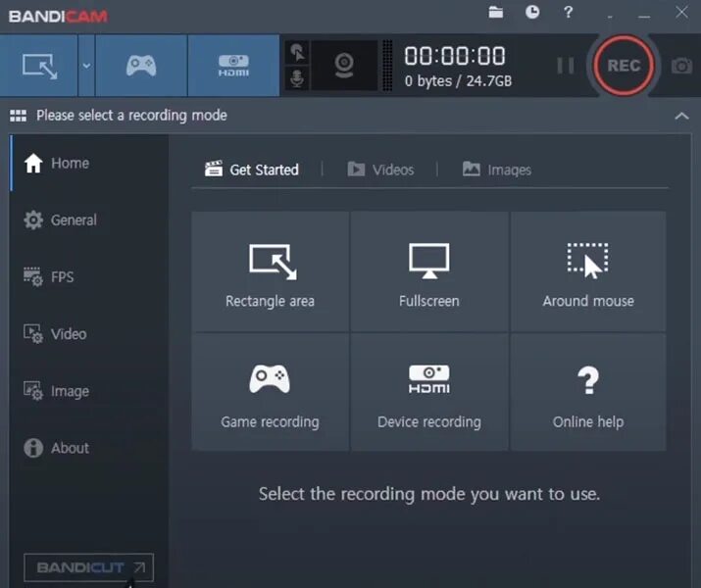Click the recording mode grid icon
The height and width of the screenshot is (588, 701).
pos(18,116)
